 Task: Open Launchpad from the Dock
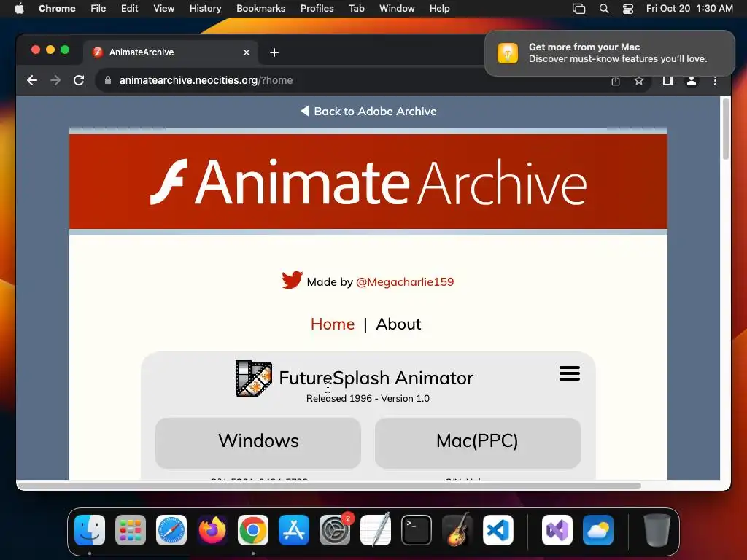pos(131,530)
